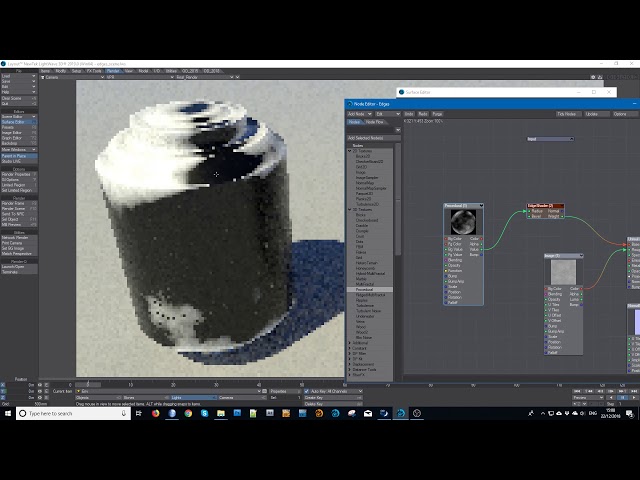Click the Task View taskbar icon
The width and height of the screenshot is (640, 480).
coord(139,413)
